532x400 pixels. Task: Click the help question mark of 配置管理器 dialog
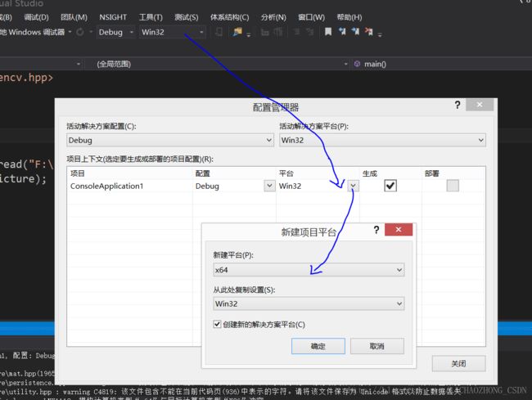458,105
